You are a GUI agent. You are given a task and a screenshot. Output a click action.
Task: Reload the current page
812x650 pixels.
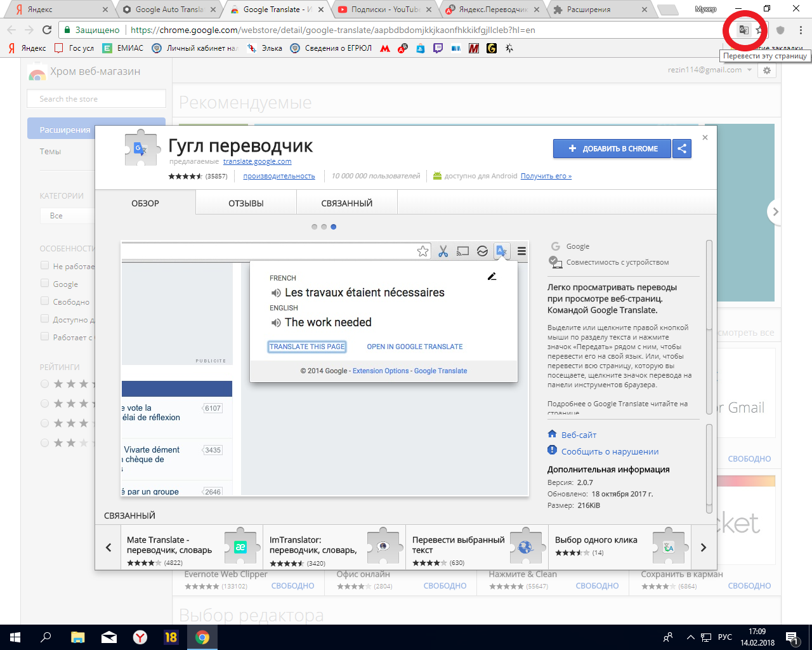[46, 30]
